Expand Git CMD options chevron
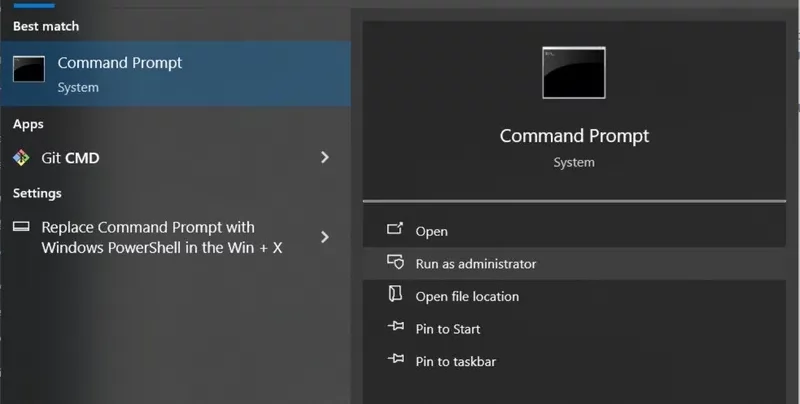 (x=324, y=157)
